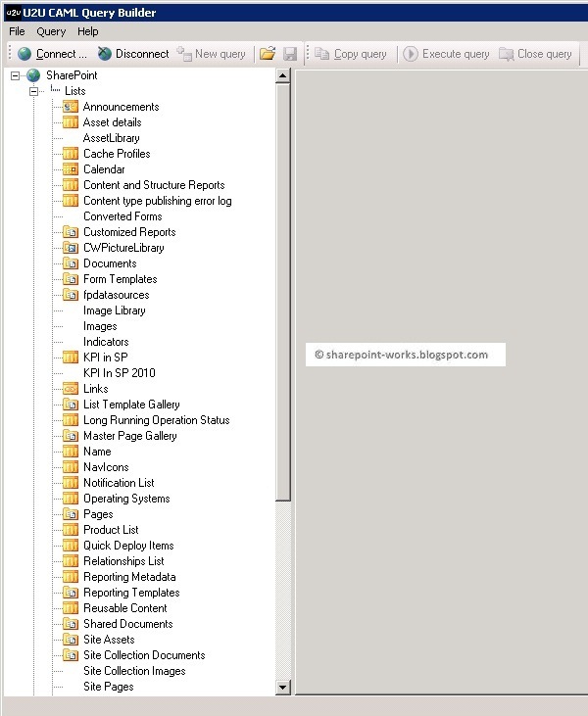This screenshot has width=588, height=716.
Task: Select the Images list
Action: point(100,326)
